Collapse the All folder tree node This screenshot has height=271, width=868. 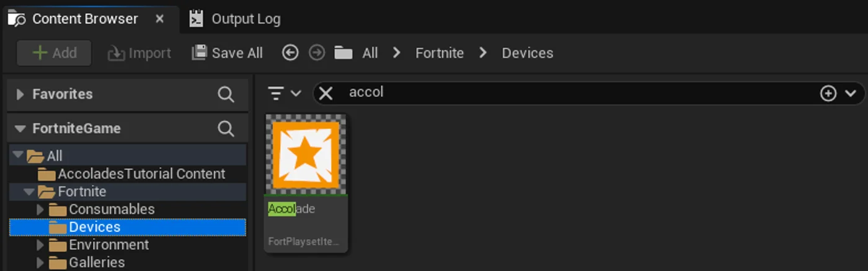point(17,156)
